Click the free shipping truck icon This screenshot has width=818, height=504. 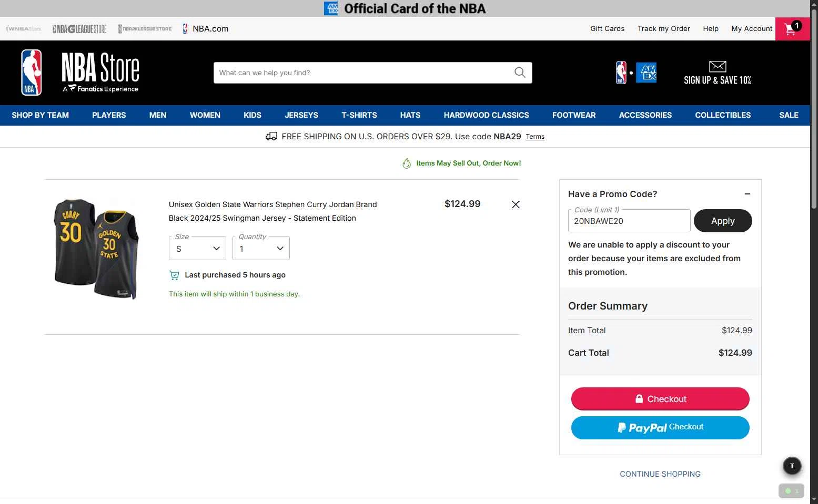point(271,137)
